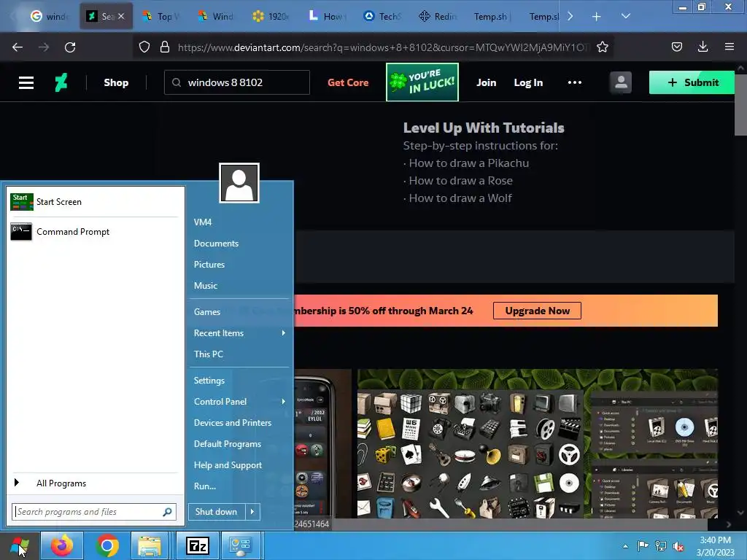The image size is (747, 560).
Task: Open DeviantArt's side hamburger menu
Action: tap(26, 82)
